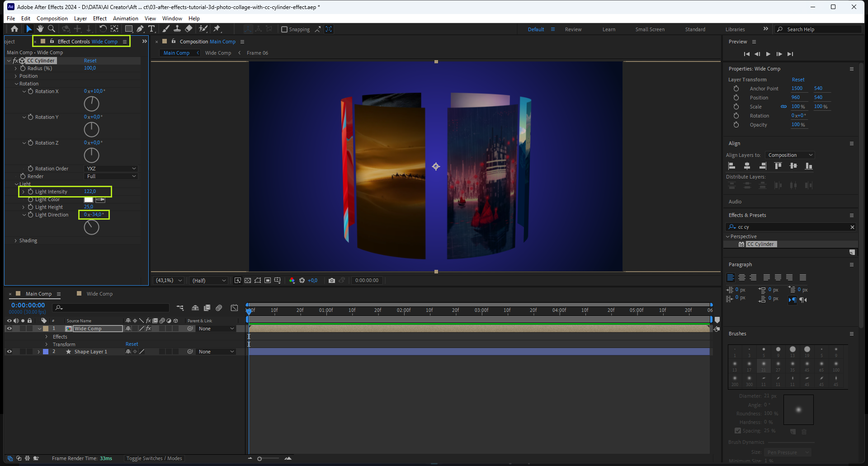This screenshot has width=868, height=466.
Task: Expand the Shading property group
Action: point(16,241)
